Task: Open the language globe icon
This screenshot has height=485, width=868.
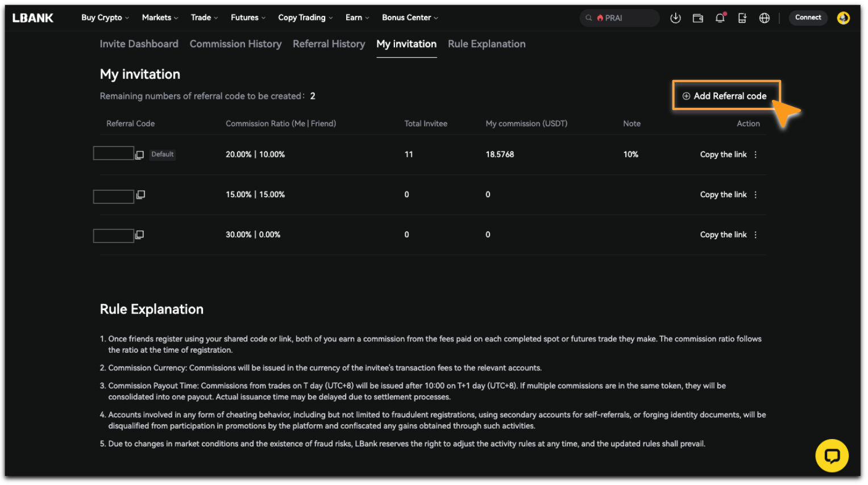Action: tap(765, 18)
